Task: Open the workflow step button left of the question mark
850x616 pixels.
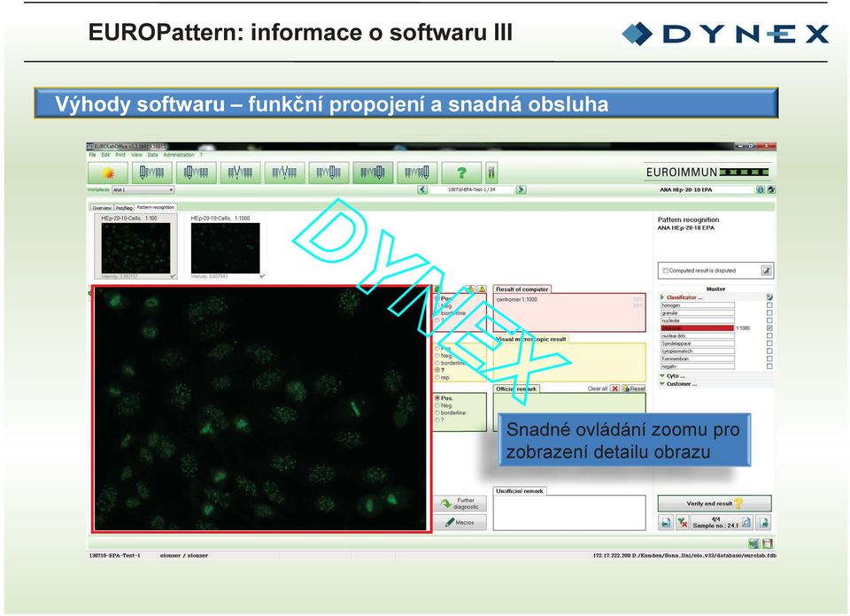Action: (417, 173)
